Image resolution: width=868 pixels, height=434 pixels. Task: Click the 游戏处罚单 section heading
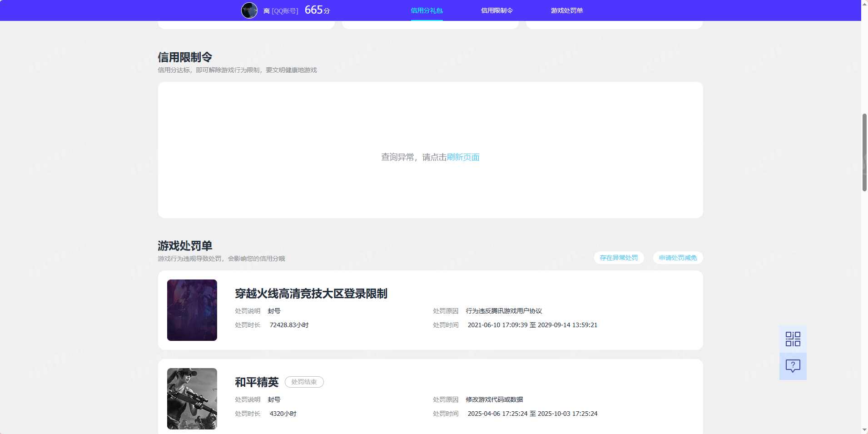click(x=185, y=246)
